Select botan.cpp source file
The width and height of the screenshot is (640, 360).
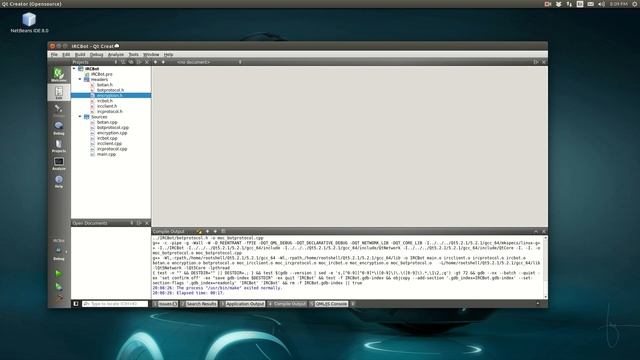(107, 122)
